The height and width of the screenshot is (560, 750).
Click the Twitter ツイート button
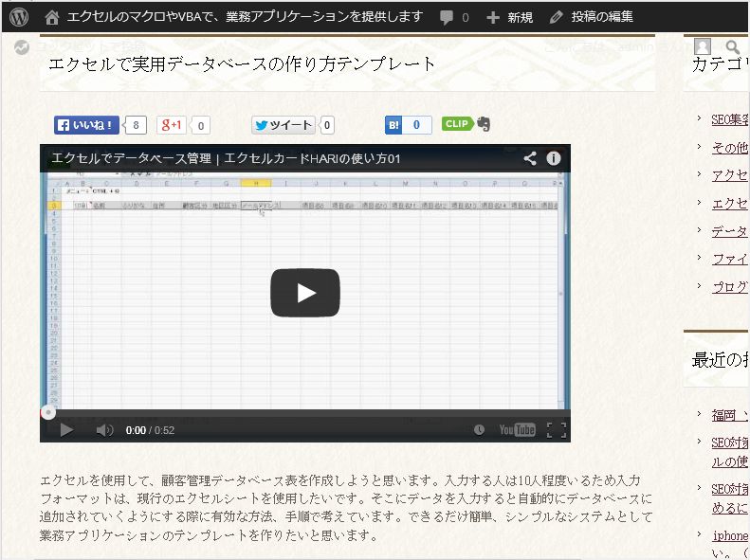[283, 125]
